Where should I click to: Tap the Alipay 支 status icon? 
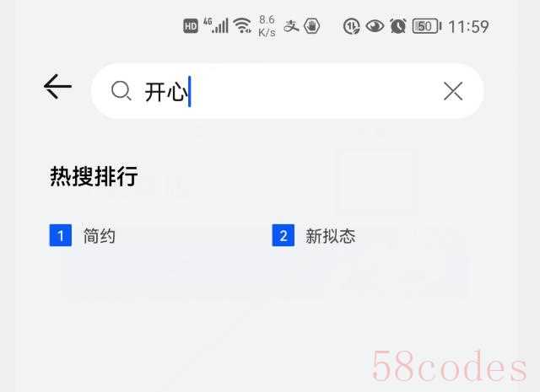tap(291, 26)
